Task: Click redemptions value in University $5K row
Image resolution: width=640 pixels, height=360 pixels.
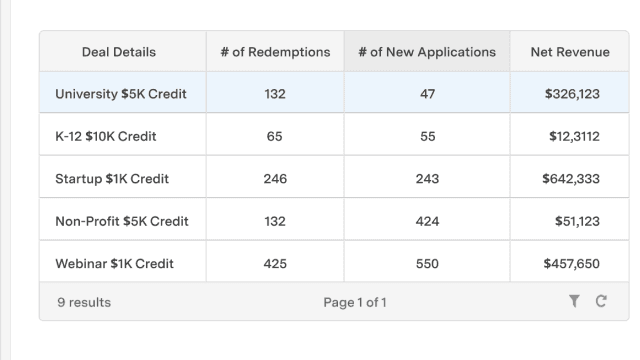Action: (275, 94)
